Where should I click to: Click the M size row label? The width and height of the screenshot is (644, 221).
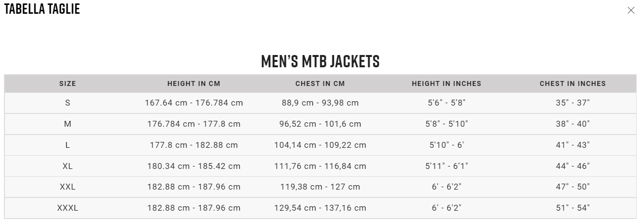click(x=68, y=124)
